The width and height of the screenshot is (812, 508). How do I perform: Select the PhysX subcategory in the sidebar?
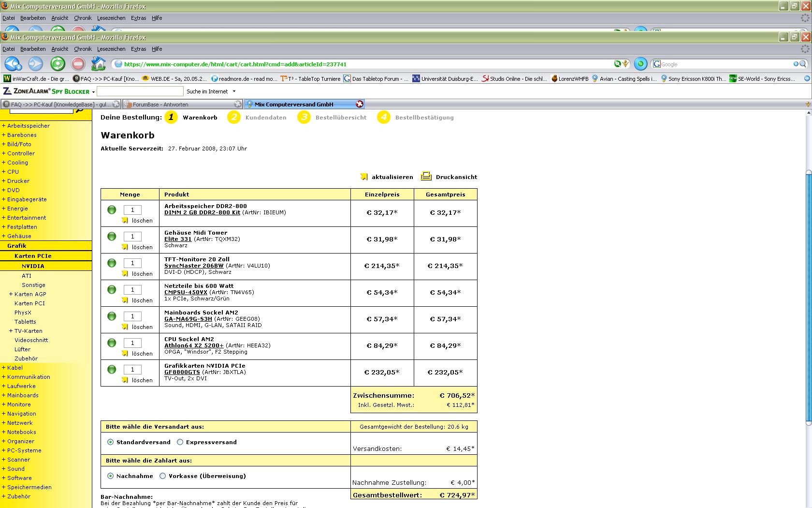click(x=23, y=313)
